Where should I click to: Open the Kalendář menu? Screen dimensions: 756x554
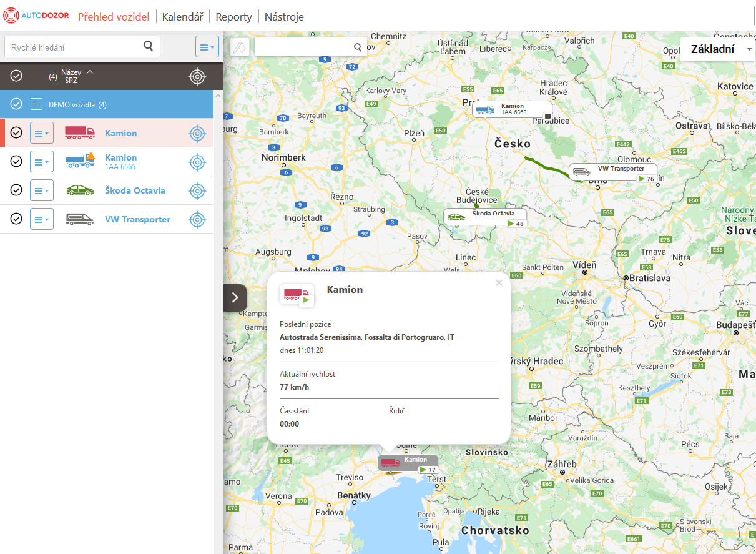point(182,17)
